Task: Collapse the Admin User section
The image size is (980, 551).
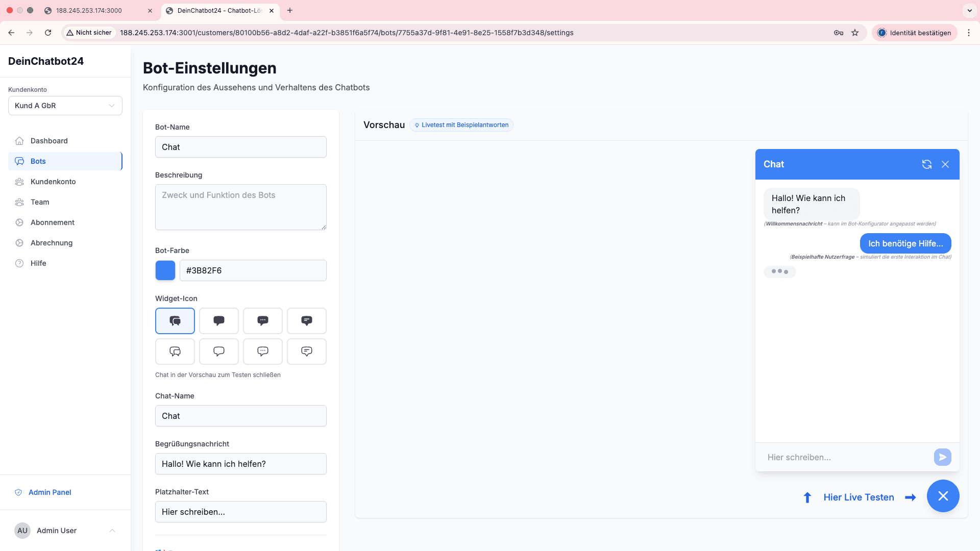Action: pyautogui.click(x=112, y=531)
